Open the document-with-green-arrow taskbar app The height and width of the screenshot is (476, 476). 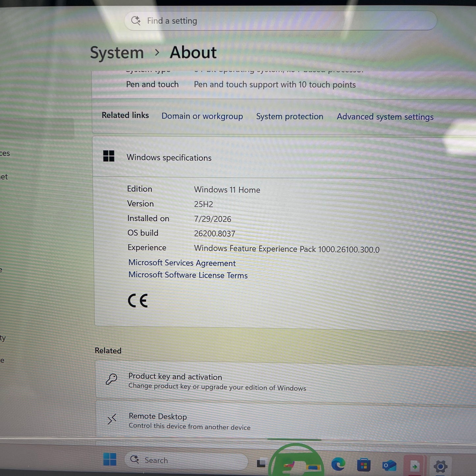(x=414, y=465)
